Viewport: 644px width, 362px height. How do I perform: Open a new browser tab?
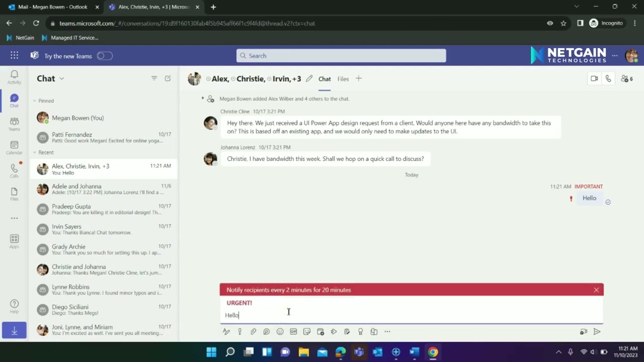pos(213,7)
